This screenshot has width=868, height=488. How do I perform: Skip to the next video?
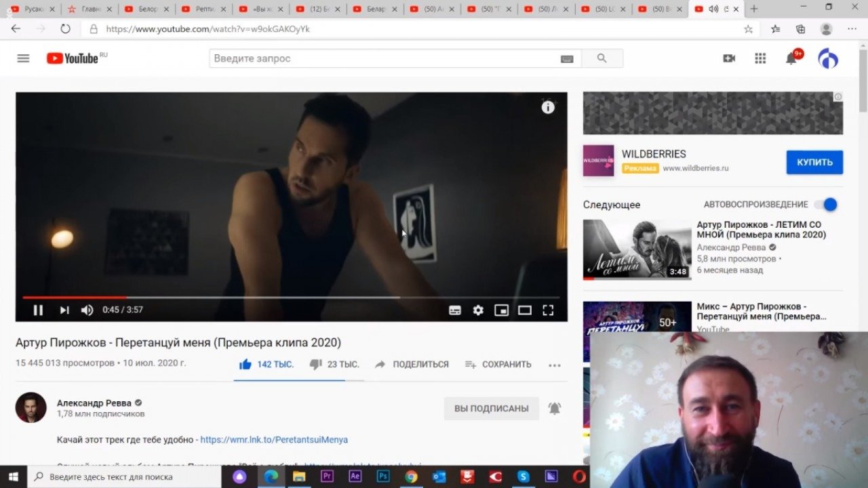click(x=64, y=310)
